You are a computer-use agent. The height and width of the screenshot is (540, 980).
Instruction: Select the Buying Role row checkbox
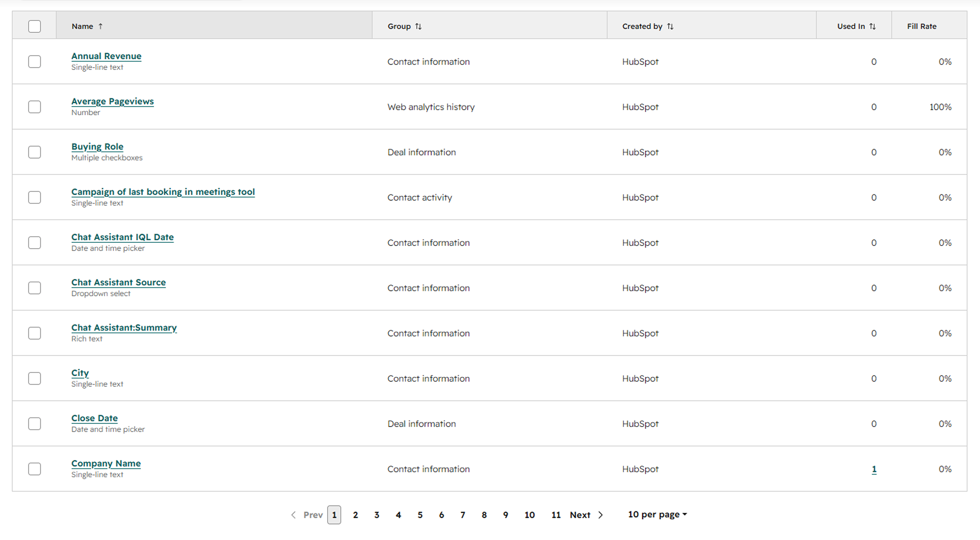(x=35, y=152)
